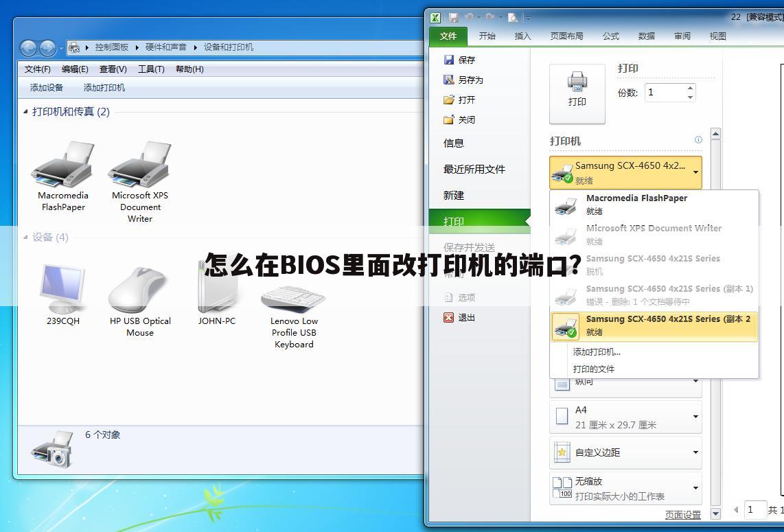Choose Microsoft XPS Document Writer in printer list

click(x=654, y=235)
